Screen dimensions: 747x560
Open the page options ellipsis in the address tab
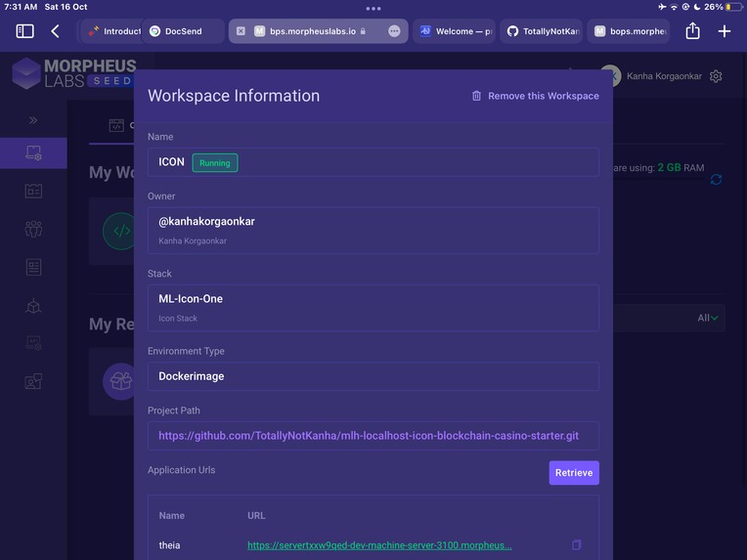(x=394, y=31)
